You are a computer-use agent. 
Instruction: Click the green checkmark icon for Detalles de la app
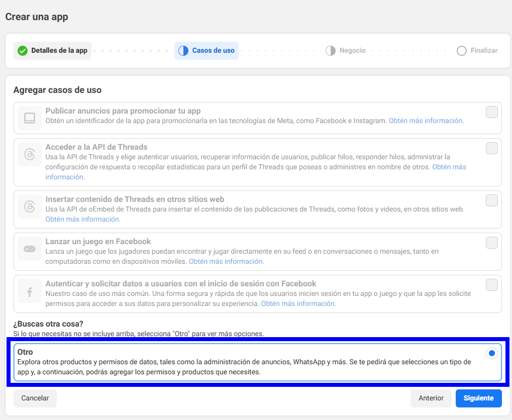[x=23, y=51]
